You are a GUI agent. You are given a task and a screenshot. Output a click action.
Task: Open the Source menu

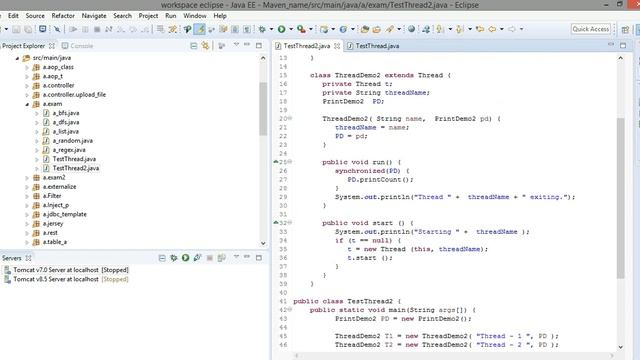pyautogui.click(x=35, y=16)
